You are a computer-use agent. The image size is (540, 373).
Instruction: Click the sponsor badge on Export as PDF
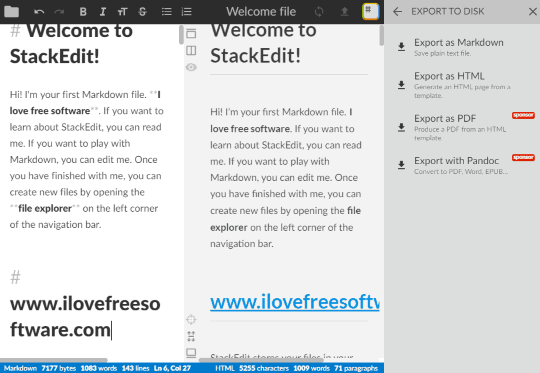523,115
